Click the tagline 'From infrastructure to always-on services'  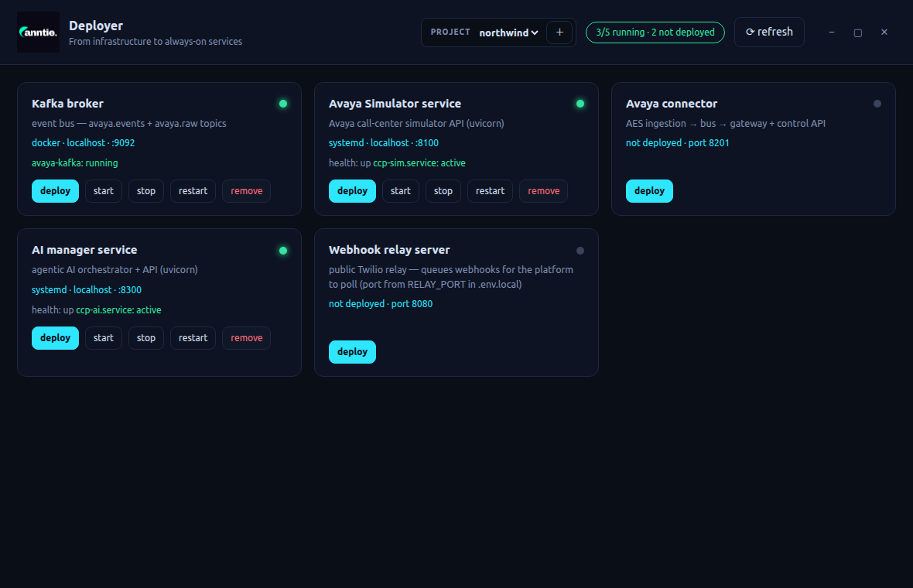[x=156, y=41]
